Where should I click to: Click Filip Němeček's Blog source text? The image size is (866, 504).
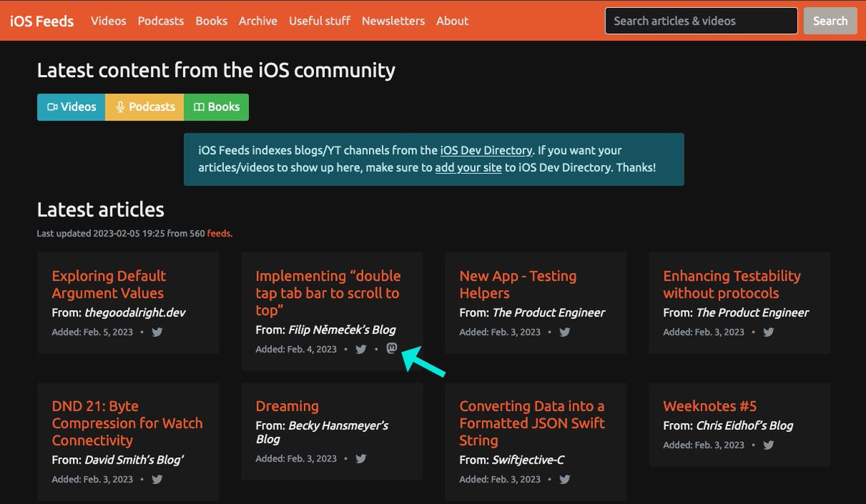[342, 330]
